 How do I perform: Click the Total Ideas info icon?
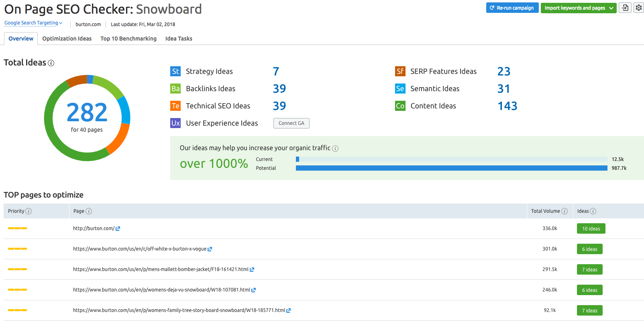pos(51,63)
